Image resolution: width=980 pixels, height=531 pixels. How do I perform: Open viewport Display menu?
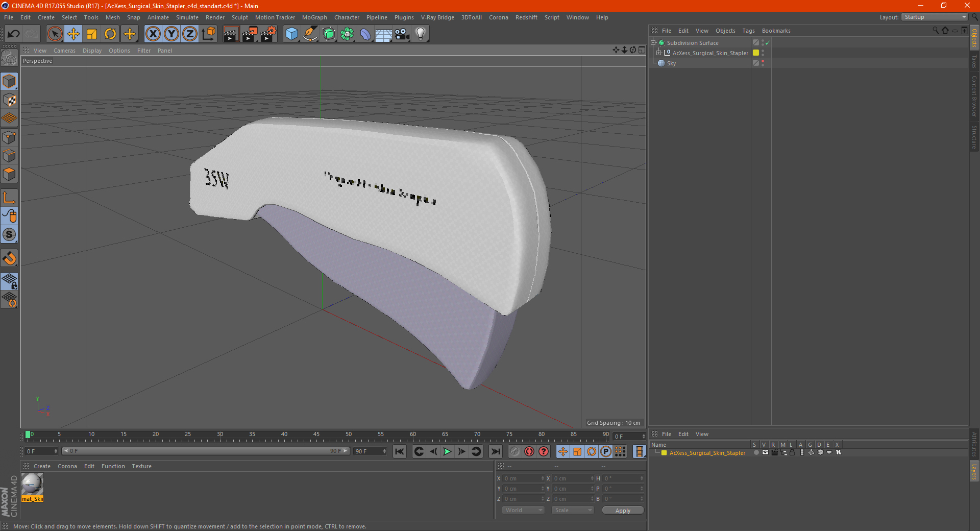[x=92, y=51]
